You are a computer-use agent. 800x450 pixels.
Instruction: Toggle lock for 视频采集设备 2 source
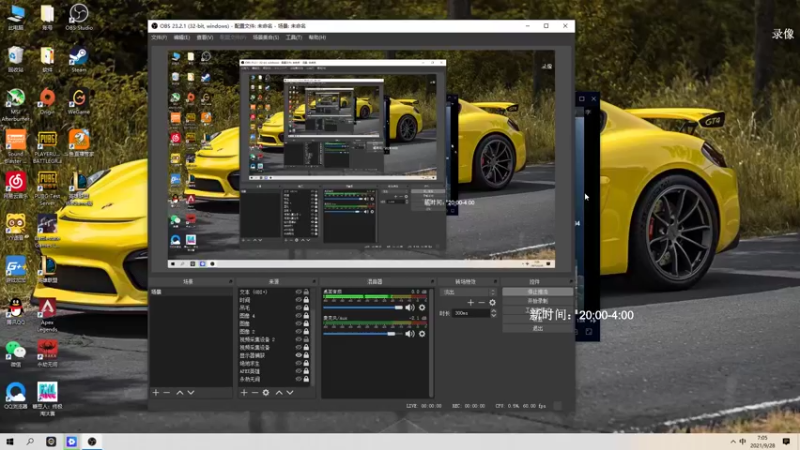[306, 339]
